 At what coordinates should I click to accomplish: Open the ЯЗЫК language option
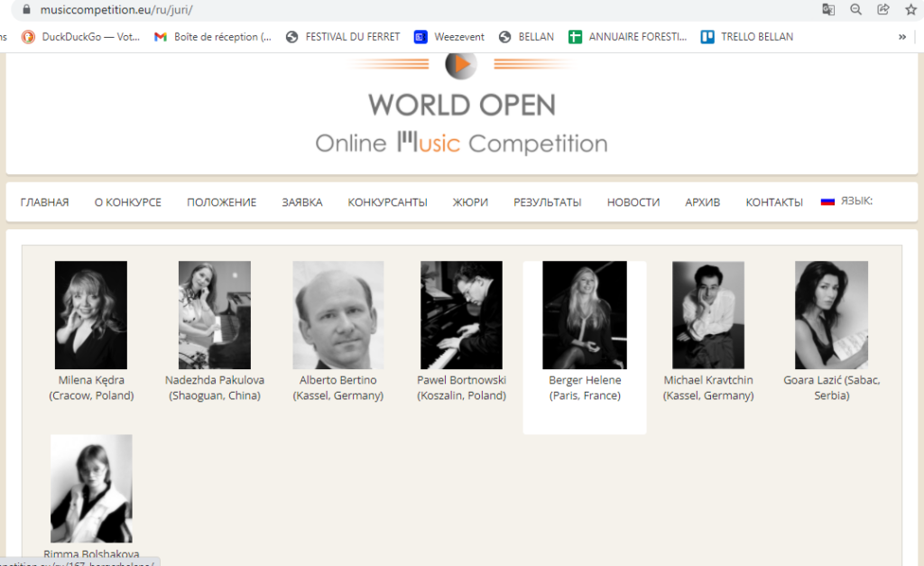click(856, 201)
